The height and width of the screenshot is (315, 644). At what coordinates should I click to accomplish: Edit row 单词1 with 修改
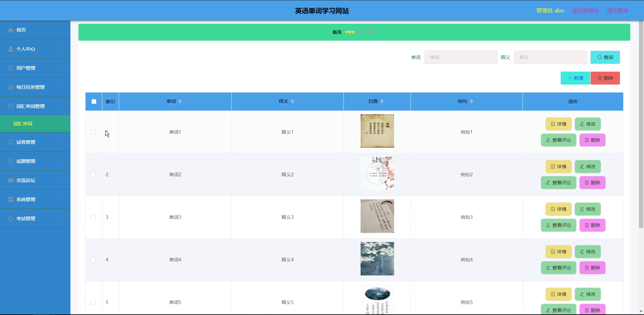pos(588,124)
